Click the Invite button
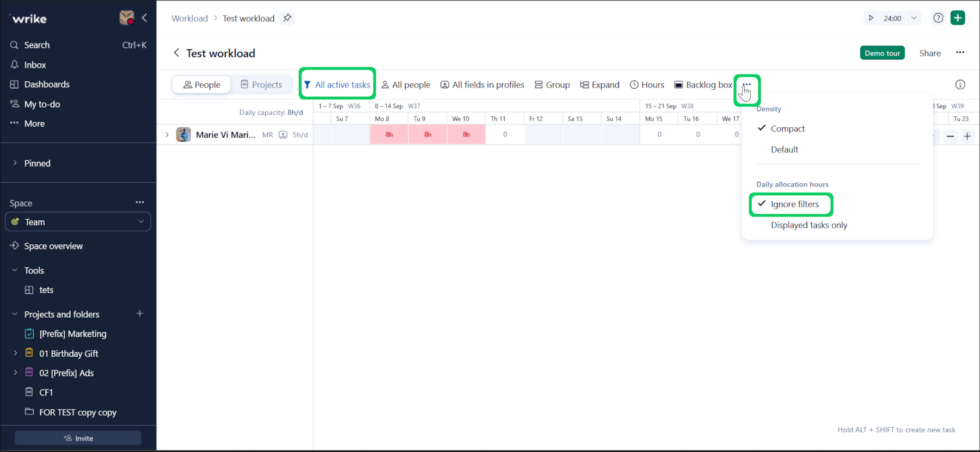 point(78,438)
